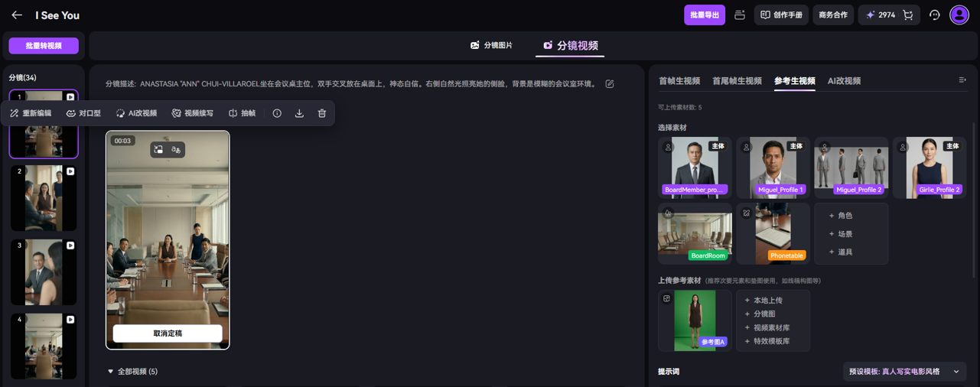Click the 批量转视频 button
This screenshot has height=387, width=980.
[x=44, y=46]
